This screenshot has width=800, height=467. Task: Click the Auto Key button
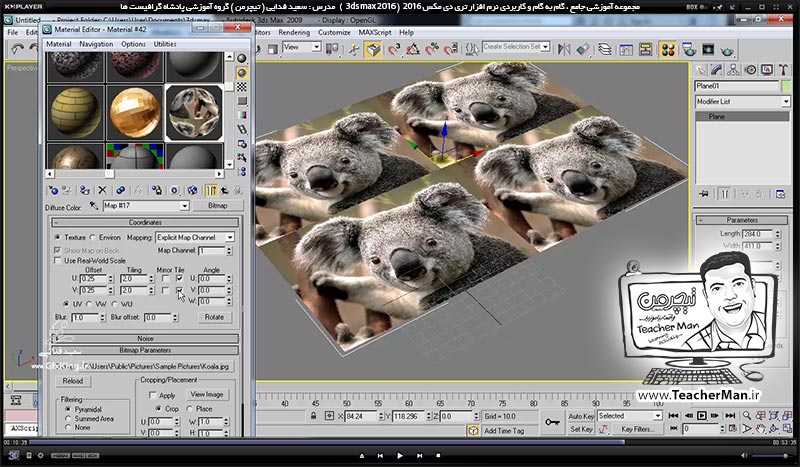point(581,416)
